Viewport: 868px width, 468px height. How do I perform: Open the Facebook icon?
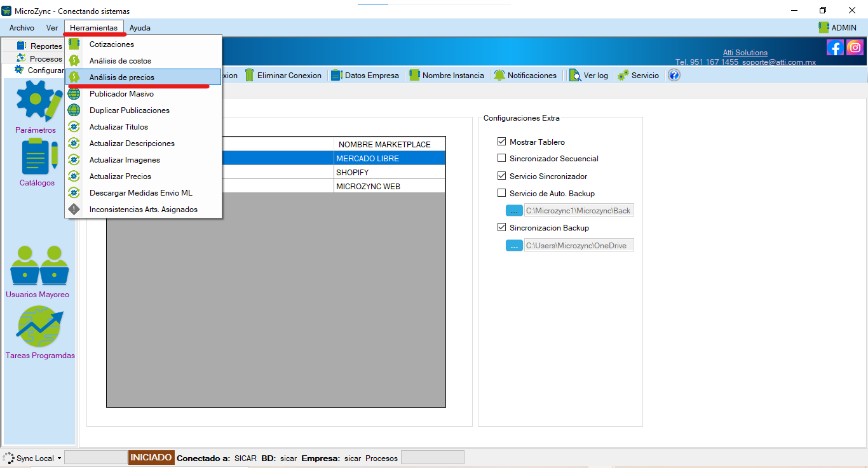tap(835, 47)
